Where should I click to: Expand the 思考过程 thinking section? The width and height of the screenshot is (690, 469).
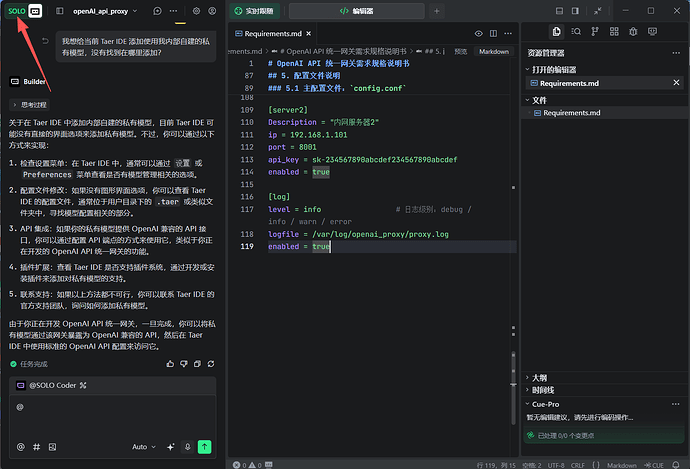[29, 105]
